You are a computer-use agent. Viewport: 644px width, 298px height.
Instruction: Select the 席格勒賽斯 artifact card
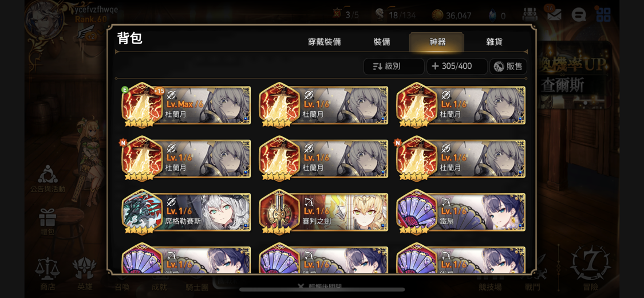click(x=187, y=211)
